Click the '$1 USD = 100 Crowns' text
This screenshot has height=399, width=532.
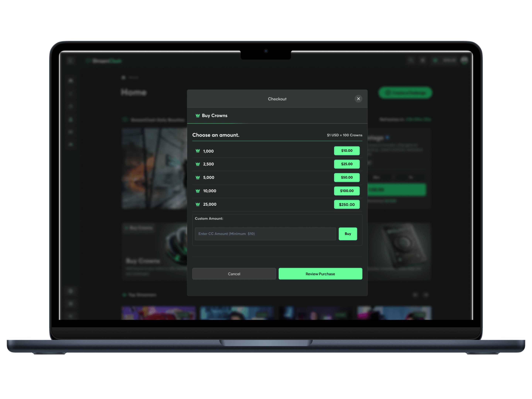pos(344,135)
